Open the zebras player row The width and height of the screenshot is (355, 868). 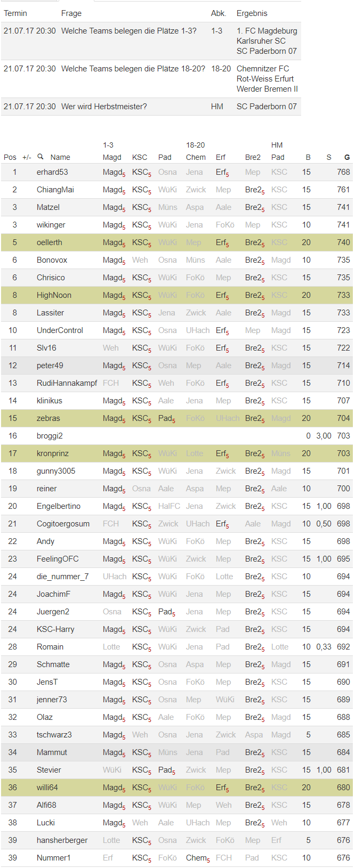(x=49, y=418)
